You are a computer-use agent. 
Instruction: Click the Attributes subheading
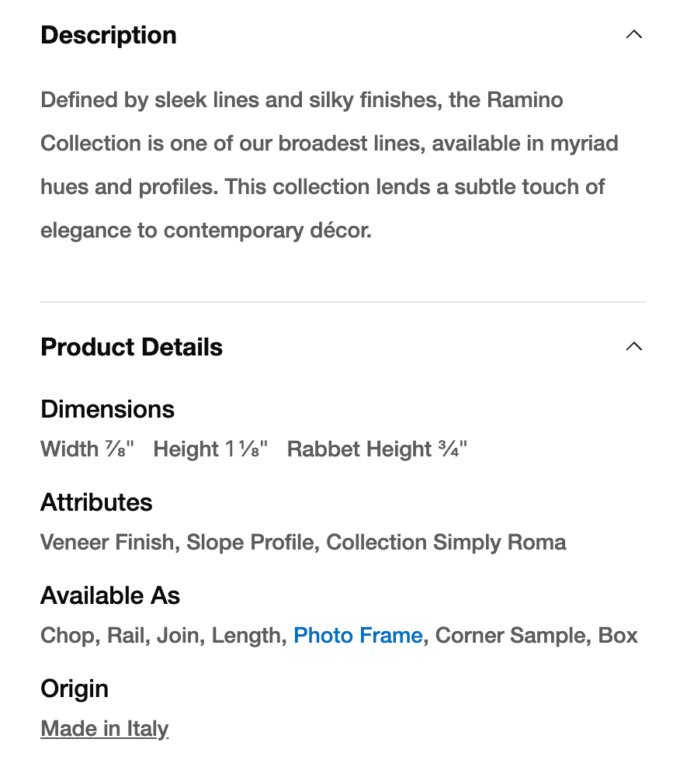(x=96, y=502)
